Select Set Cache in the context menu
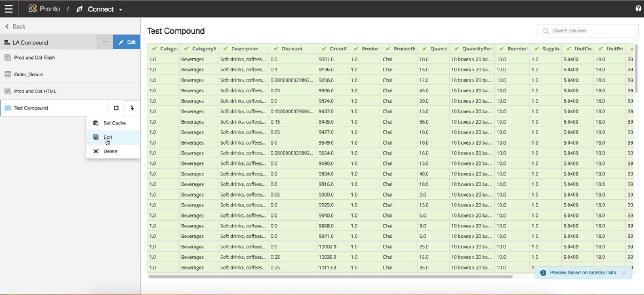This screenshot has width=644, height=295. 114,123
